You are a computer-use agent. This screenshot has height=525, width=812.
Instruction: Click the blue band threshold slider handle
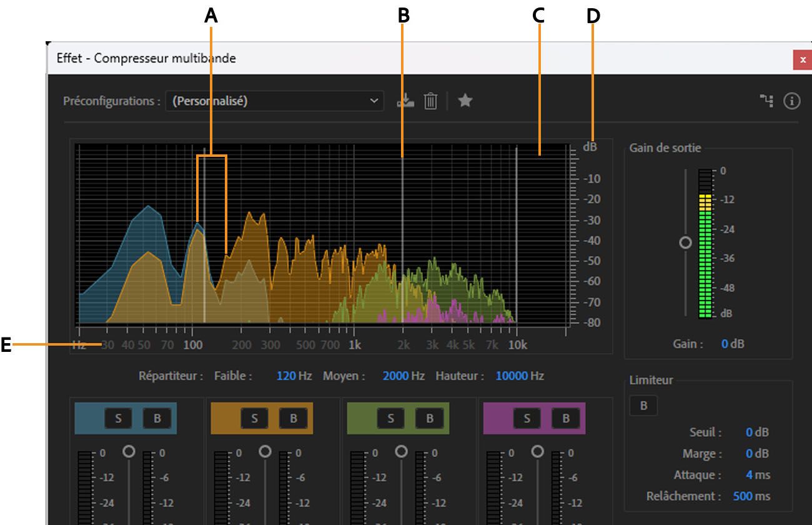(x=129, y=451)
